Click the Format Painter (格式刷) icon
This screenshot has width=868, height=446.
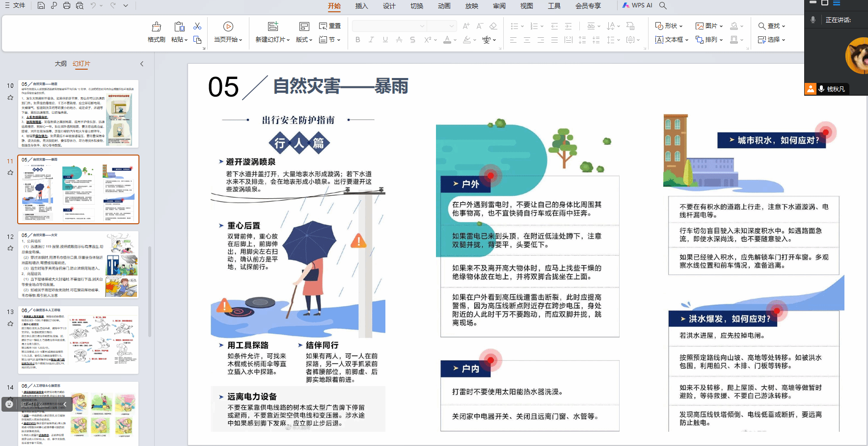click(157, 27)
